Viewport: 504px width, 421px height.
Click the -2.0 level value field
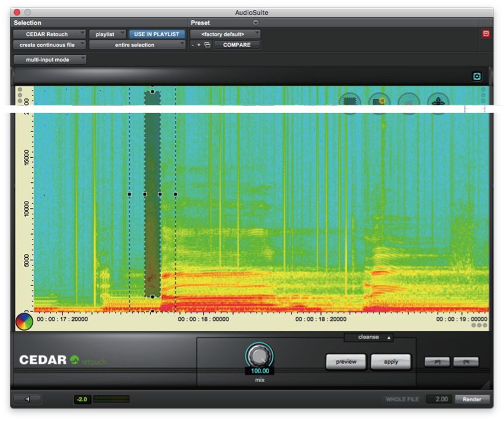coord(83,399)
